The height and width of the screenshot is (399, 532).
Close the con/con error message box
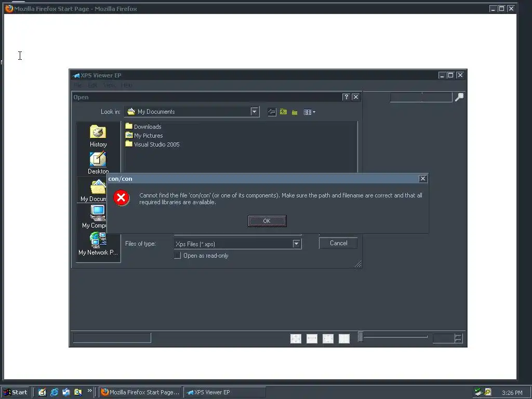pyautogui.click(x=422, y=179)
